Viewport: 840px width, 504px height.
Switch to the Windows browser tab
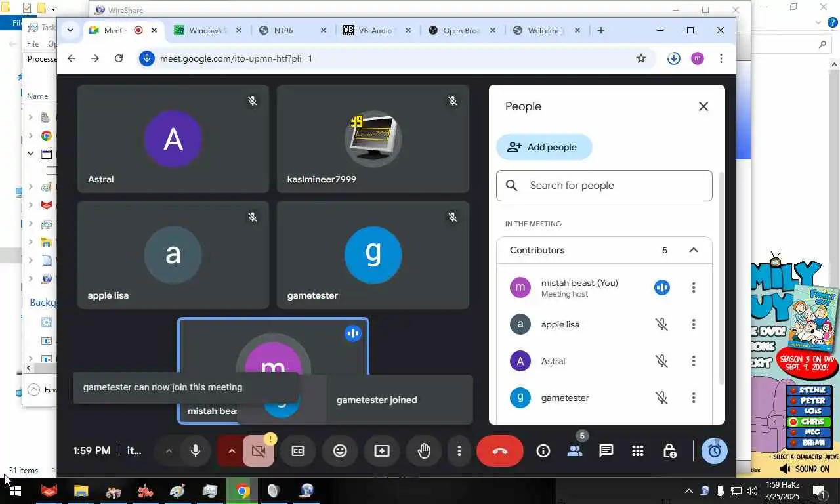click(x=207, y=30)
